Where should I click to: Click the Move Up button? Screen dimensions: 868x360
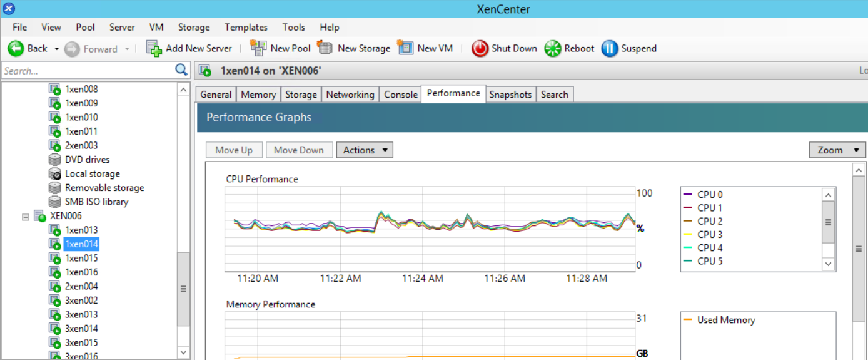pyautogui.click(x=234, y=150)
